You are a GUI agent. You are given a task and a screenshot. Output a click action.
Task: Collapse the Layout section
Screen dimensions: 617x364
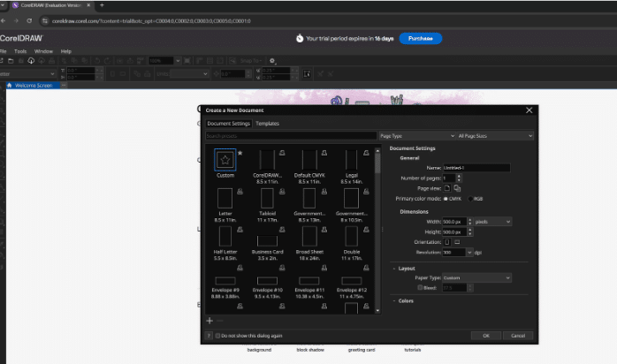click(394, 269)
